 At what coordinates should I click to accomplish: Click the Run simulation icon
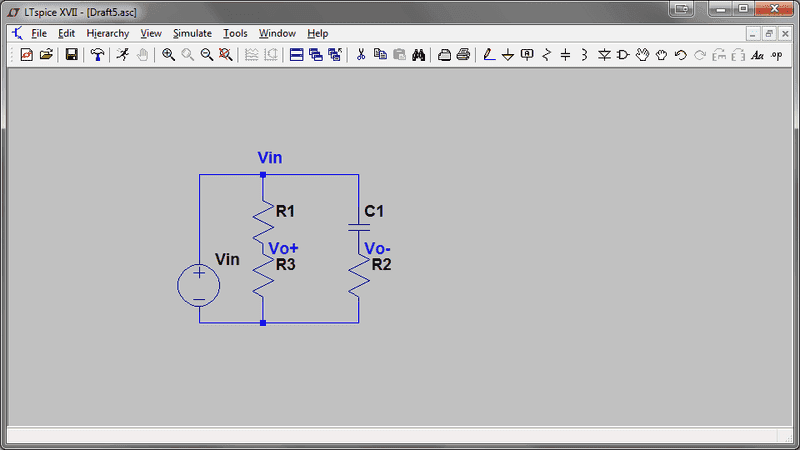point(122,54)
